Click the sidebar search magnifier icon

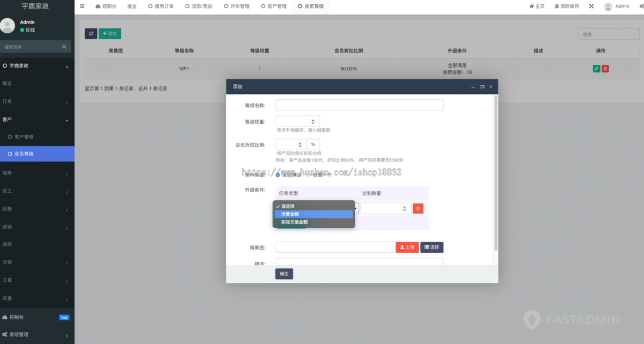tap(65, 46)
